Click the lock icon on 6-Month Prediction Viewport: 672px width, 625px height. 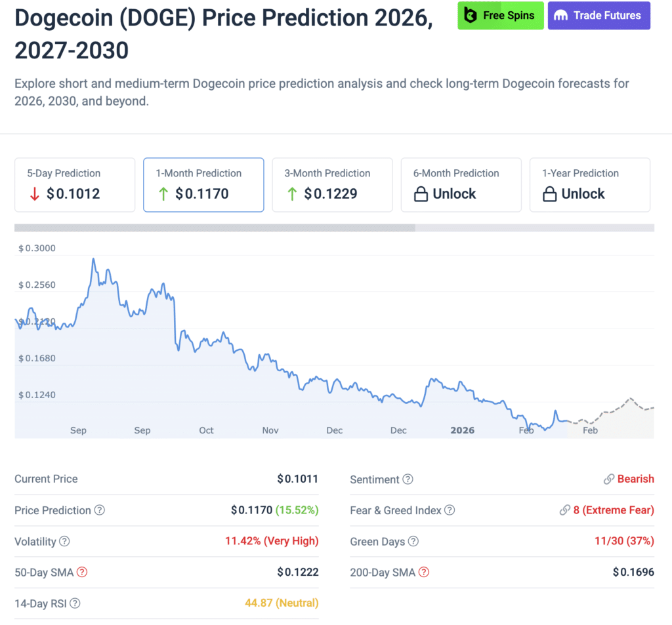click(x=421, y=193)
